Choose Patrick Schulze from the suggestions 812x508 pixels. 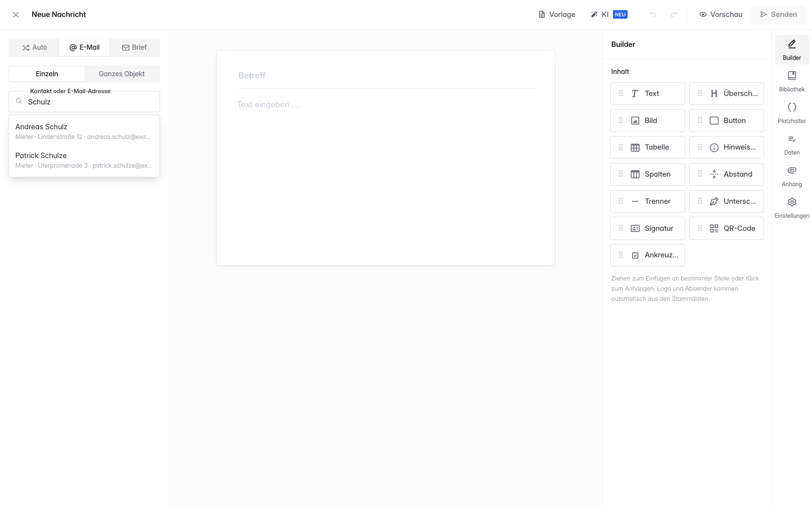click(x=85, y=160)
